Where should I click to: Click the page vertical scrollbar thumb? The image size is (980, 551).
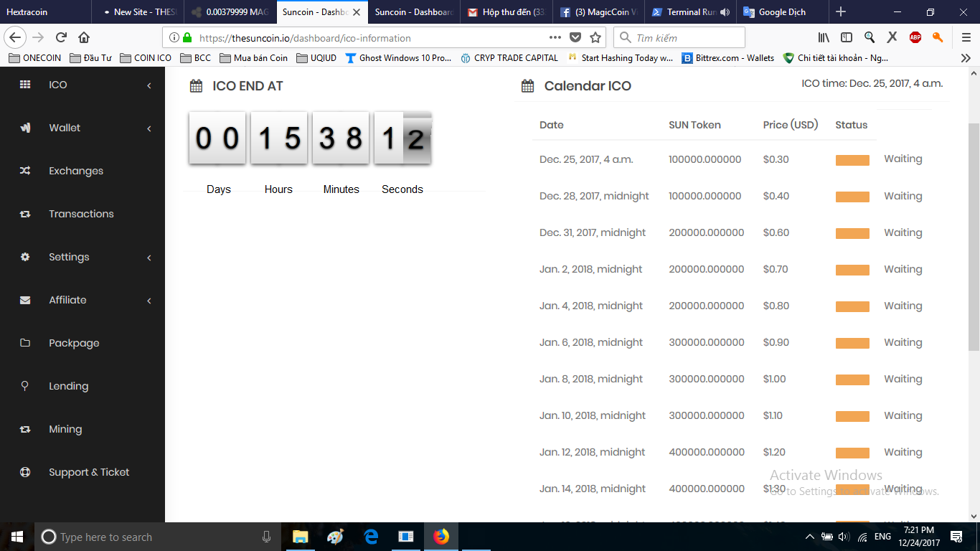pos(974,236)
